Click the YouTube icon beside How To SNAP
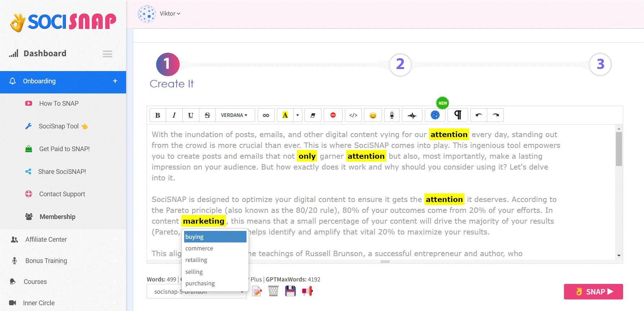This screenshot has height=311, width=644. click(x=28, y=104)
